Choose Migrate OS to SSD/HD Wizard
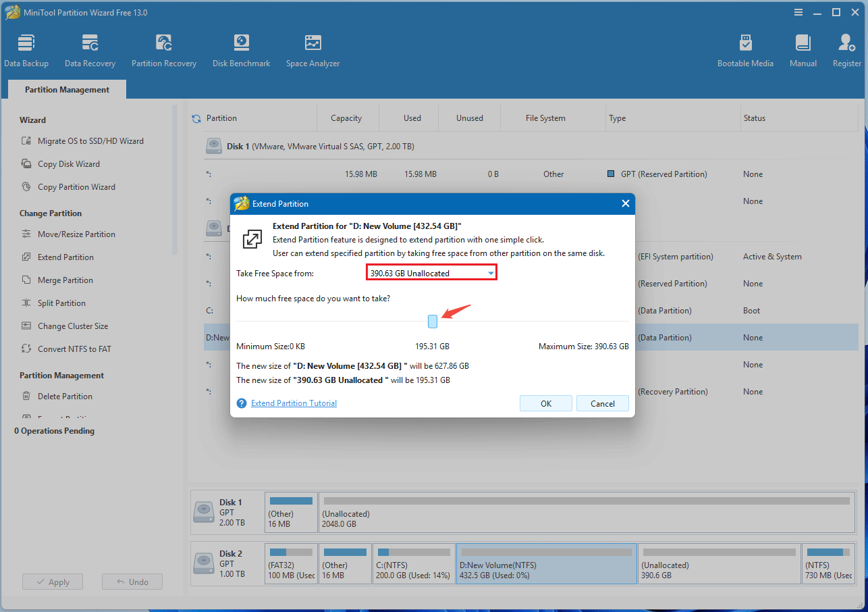Viewport: 868px width, 612px height. 90,141
